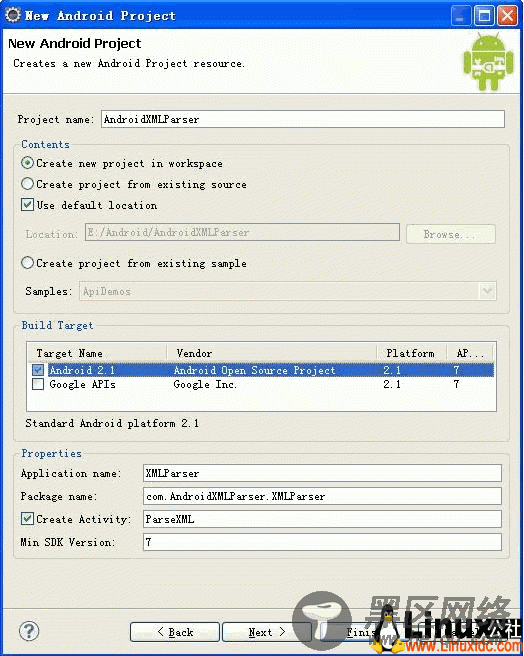Toggle the Create Activity checkbox
Image resolution: width=524 pixels, height=656 pixels.
click(x=28, y=519)
